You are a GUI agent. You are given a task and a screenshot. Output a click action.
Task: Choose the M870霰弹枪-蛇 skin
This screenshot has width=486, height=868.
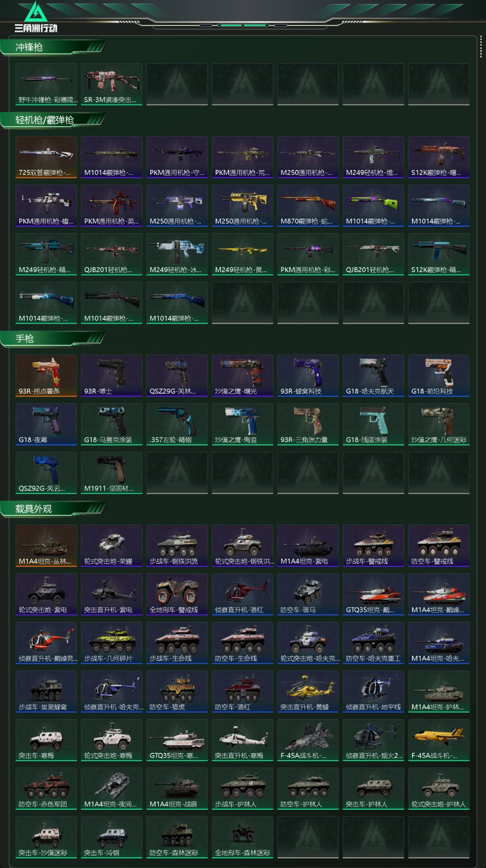coord(308,205)
